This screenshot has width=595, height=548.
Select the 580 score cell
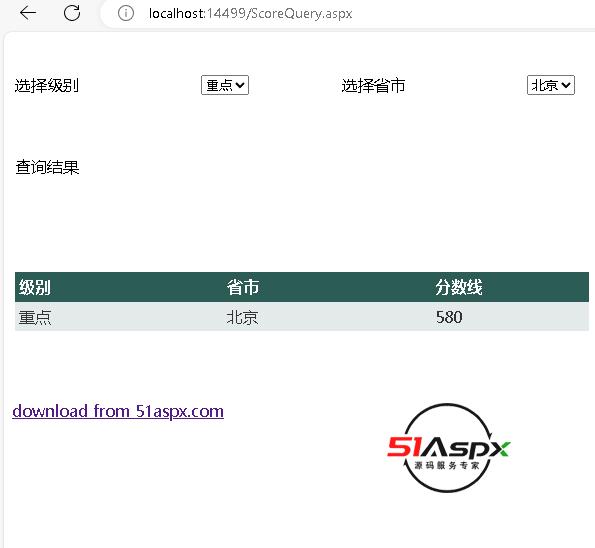pos(449,317)
